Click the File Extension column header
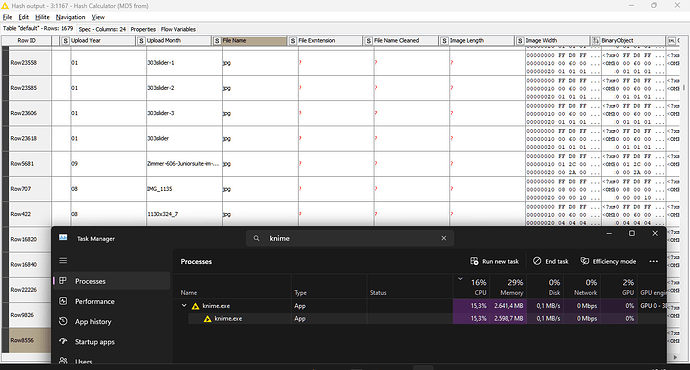Viewport: 690px width, 370px height. point(325,40)
